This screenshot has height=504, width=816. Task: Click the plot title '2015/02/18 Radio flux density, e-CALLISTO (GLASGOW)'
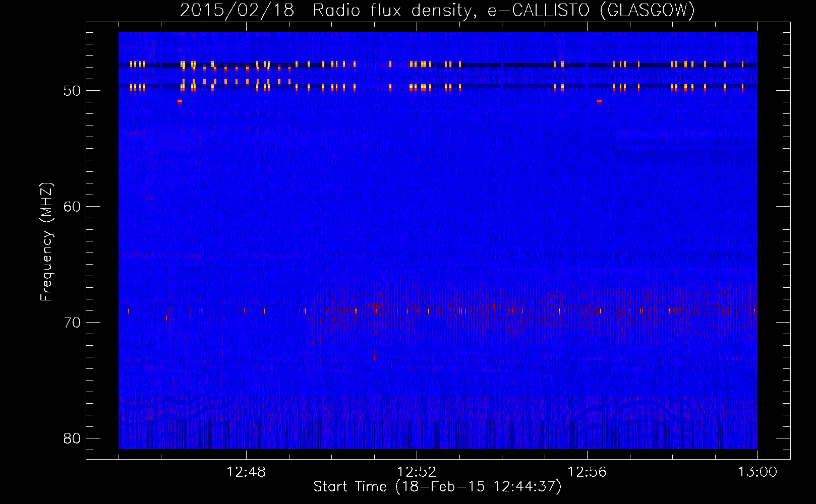point(437,10)
